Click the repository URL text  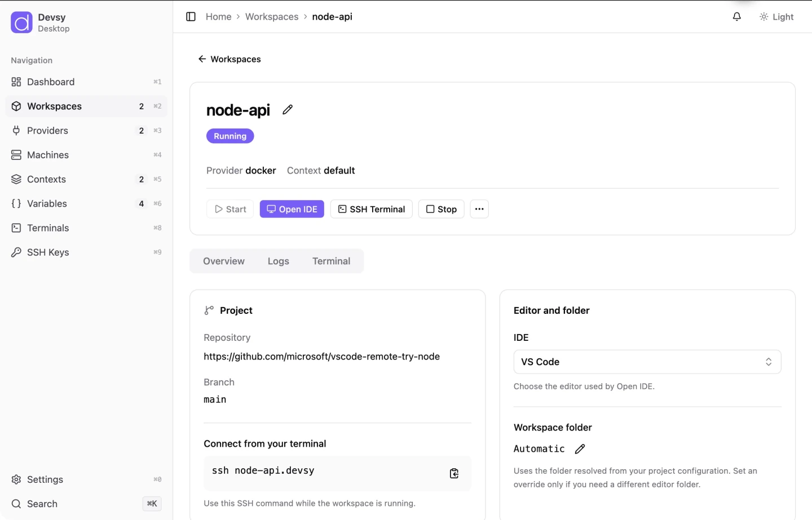click(x=322, y=357)
